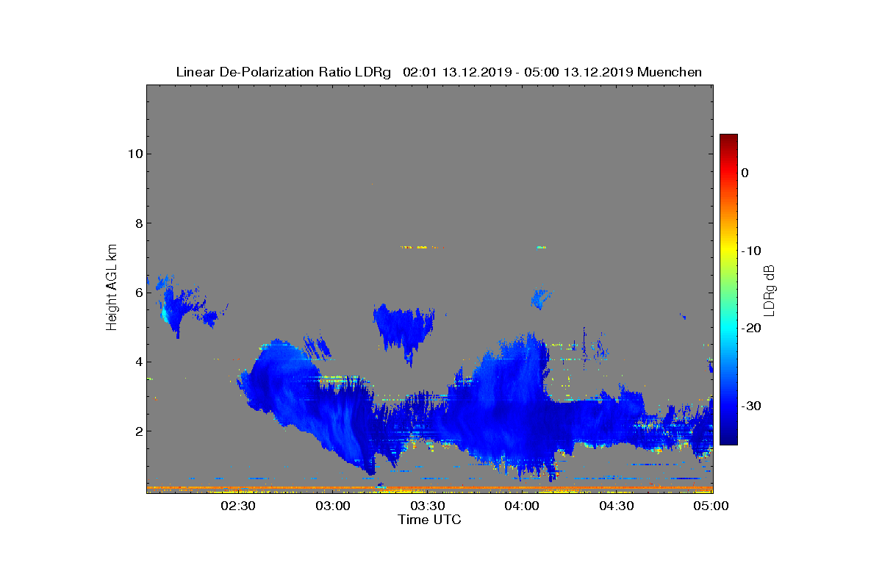This screenshot has width=882, height=588.
Task: Click the 03:00 time tick label
Action: (x=333, y=506)
